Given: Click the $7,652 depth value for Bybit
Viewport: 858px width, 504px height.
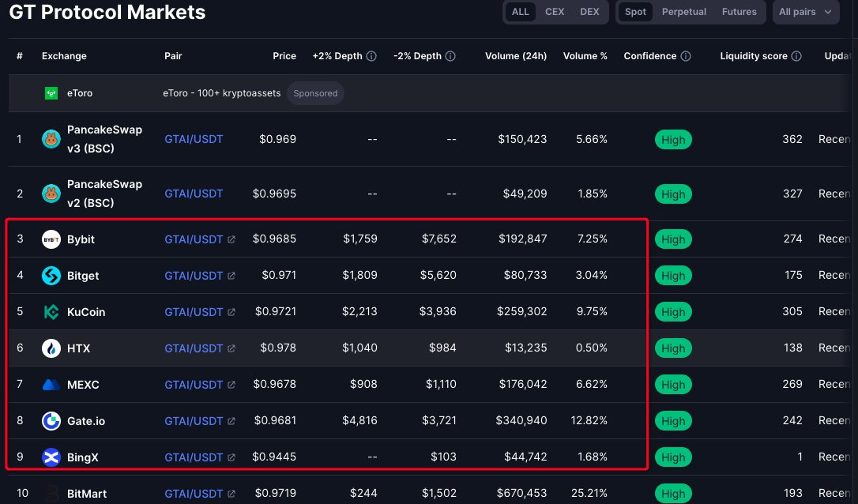Looking at the screenshot, I should click(438, 239).
